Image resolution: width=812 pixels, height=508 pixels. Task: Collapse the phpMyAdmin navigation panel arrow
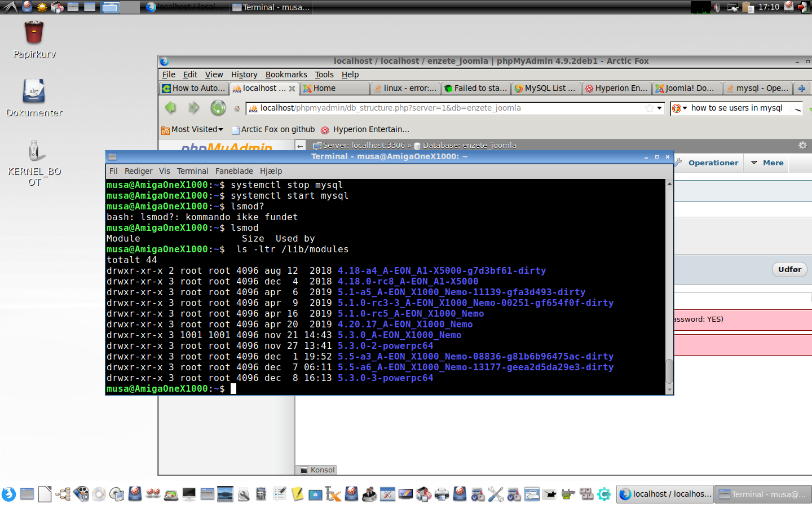(301, 146)
